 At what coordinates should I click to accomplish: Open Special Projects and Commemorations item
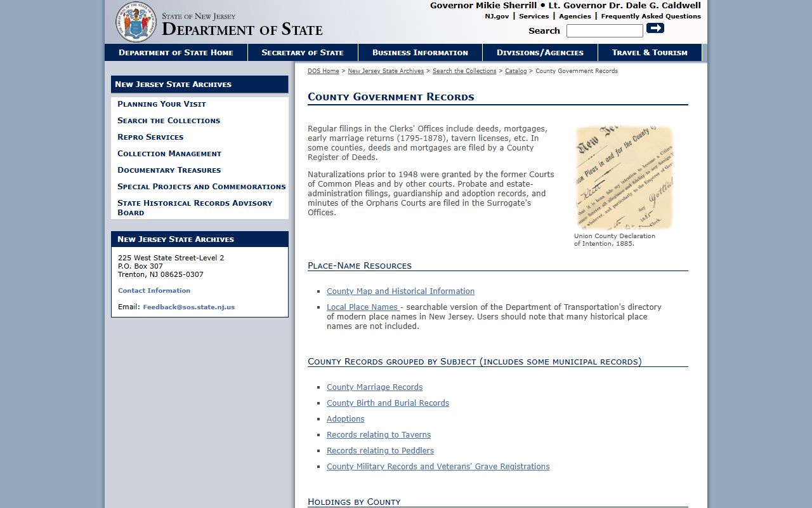click(202, 187)
